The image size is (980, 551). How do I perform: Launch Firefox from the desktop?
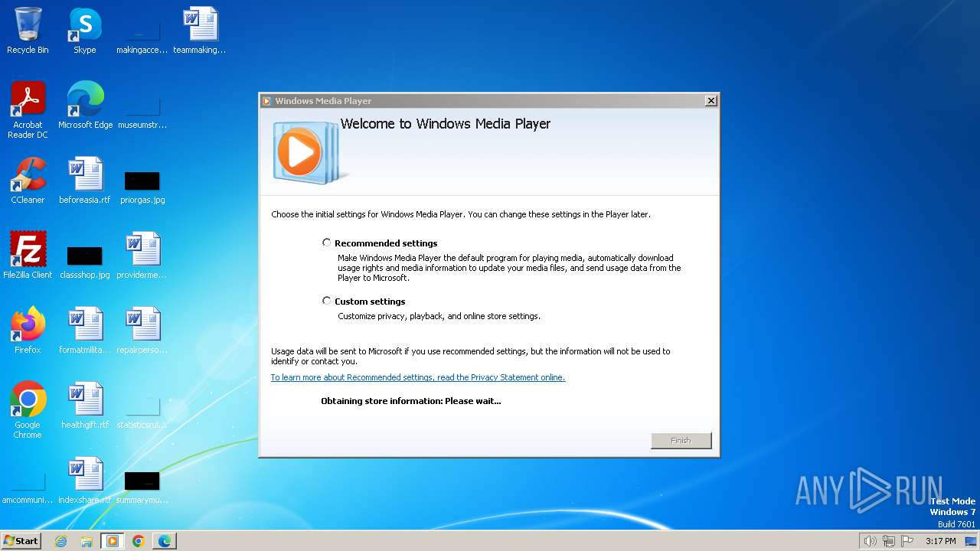tap(28, 331)
